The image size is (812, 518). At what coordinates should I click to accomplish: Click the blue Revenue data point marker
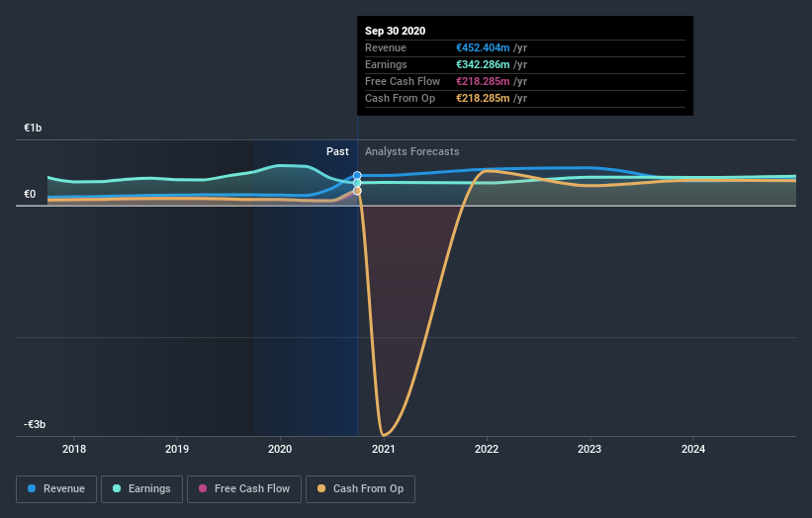coord(357,175)
